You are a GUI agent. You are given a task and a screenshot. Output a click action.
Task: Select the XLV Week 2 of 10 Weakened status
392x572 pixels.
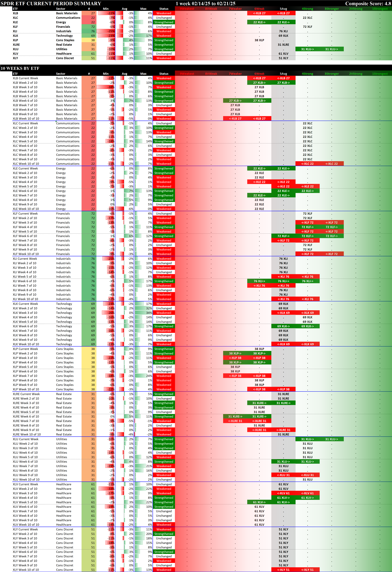click(164, 489)
